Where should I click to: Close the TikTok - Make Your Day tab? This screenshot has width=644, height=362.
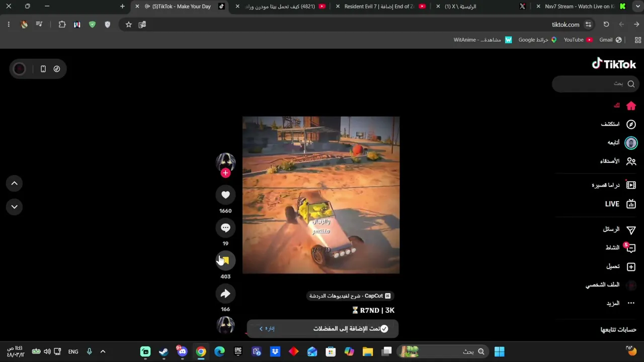[137, 7]
